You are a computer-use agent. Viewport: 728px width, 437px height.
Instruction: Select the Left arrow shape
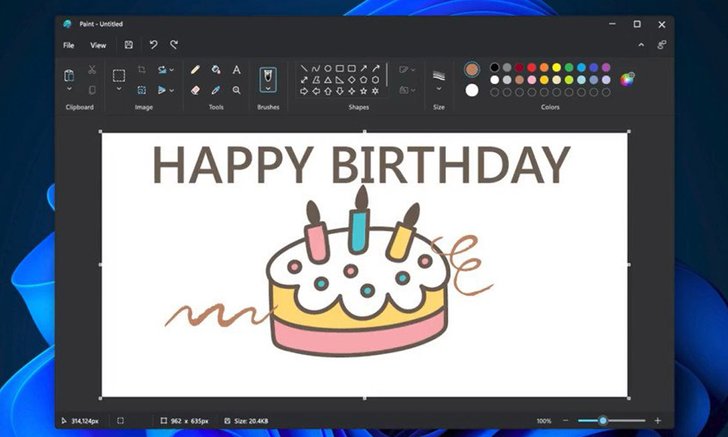pos(316,91)
